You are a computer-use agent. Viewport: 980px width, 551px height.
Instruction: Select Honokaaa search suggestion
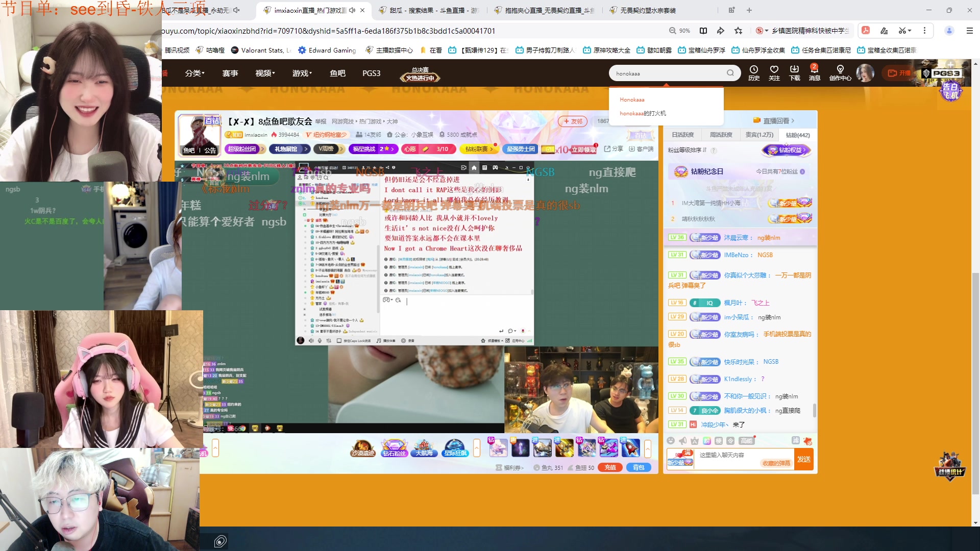click(x=632, y=99)
